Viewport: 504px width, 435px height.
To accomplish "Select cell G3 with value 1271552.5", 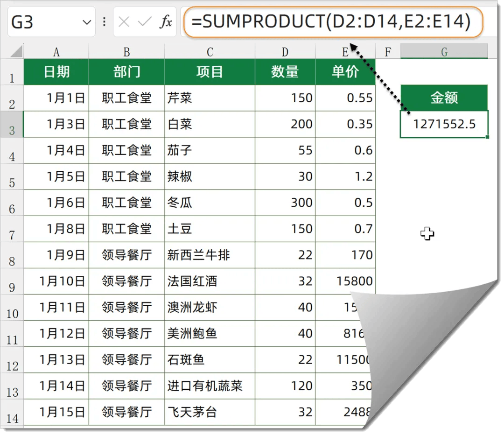I will pos(444,124).
